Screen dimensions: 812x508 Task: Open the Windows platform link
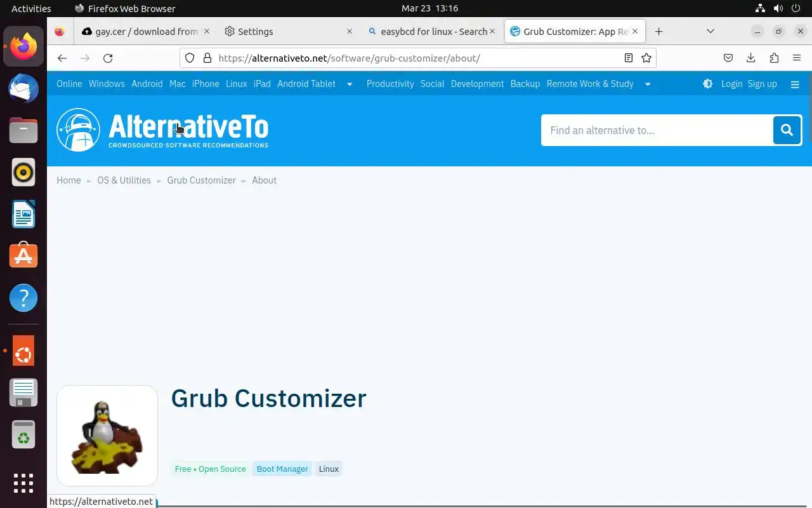point(107,84)
